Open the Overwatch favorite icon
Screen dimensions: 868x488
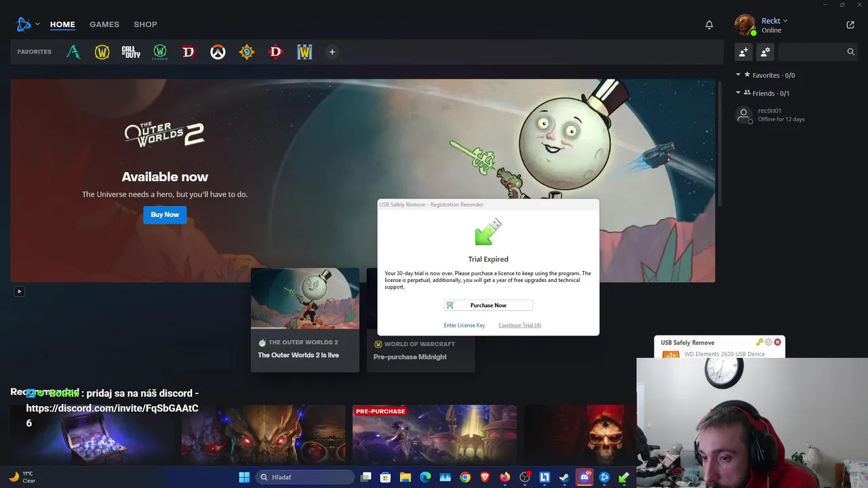pyautogui.click(x=218, y=52)
